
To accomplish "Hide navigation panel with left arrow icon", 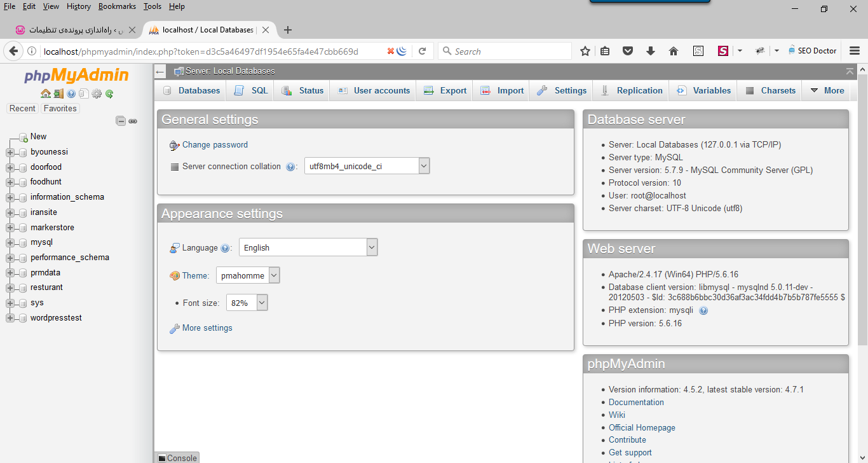I will pyautogui.click(x=160, y=71).
